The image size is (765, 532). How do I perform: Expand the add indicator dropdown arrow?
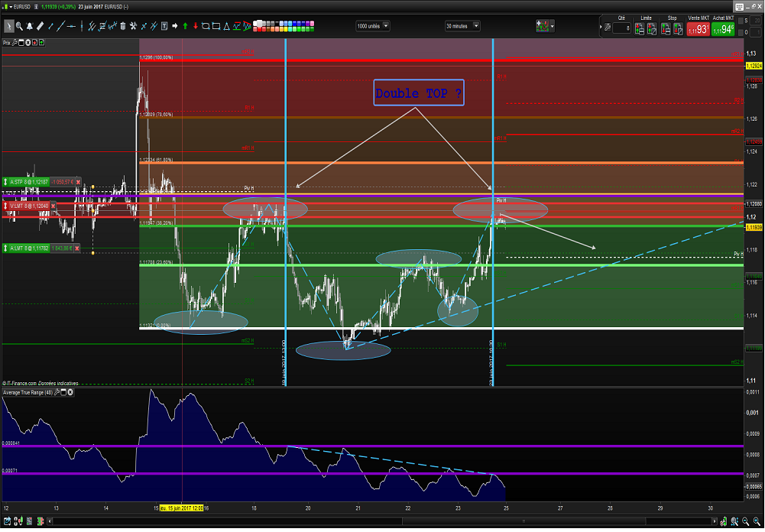click(553, 26)
